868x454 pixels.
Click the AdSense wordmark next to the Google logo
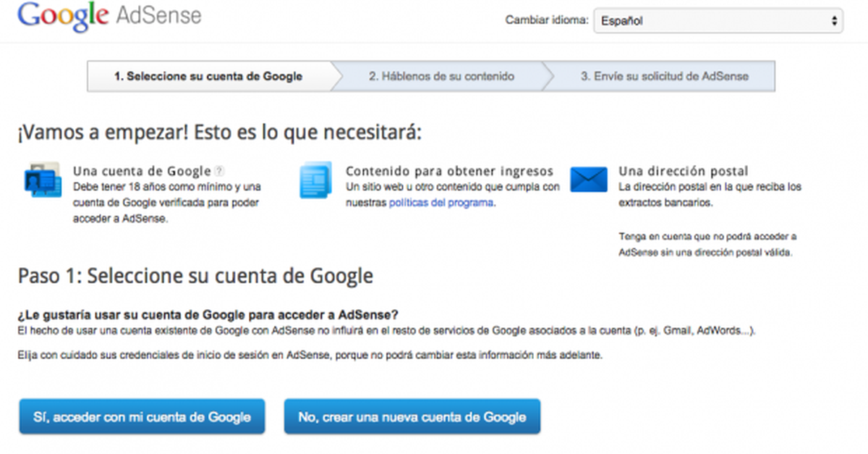tap(161, 18)
